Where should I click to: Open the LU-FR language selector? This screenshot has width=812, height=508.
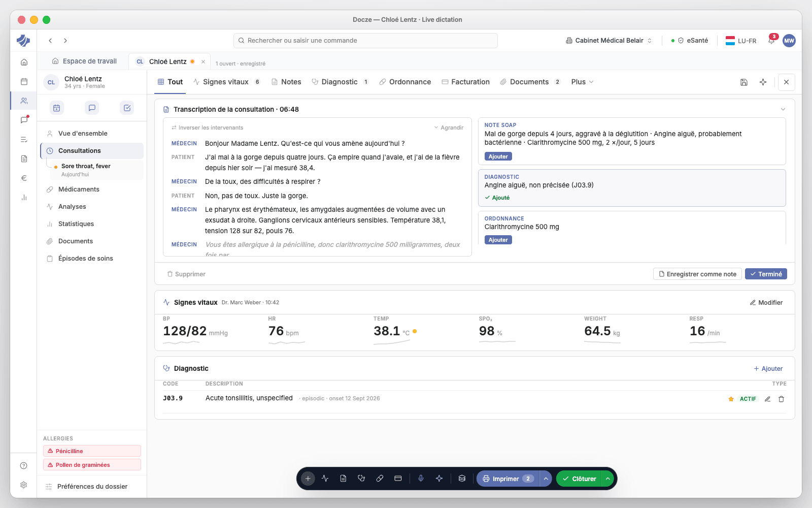[x=741, y=41]
